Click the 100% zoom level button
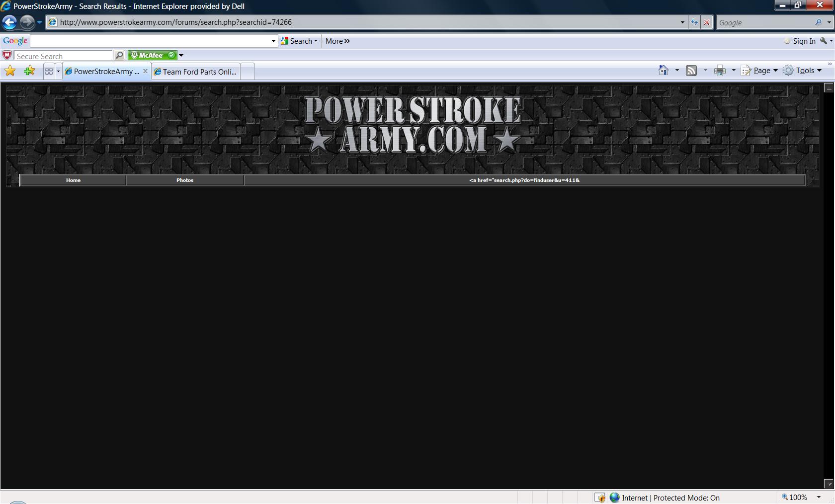The height and width of the screenshot is (504, 835). tap(794, 497)
